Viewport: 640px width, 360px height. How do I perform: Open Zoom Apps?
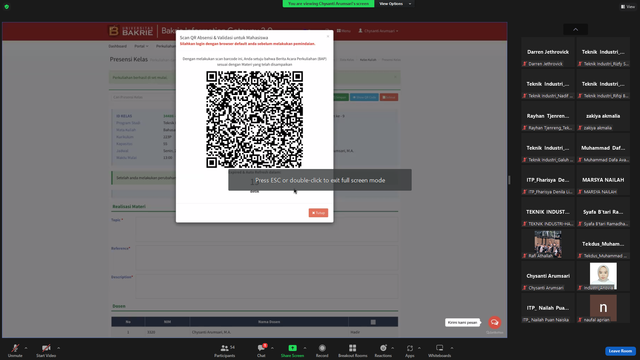click(410, 350)
